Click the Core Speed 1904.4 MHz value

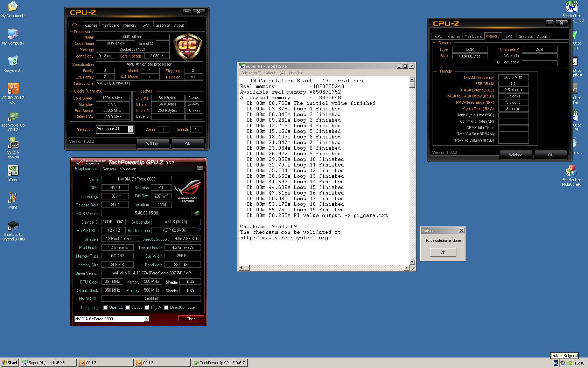[112, 98]
